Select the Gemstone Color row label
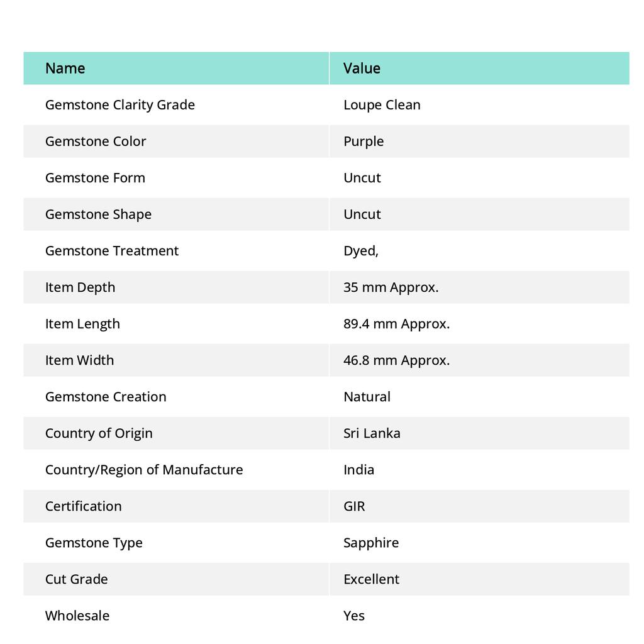Image resolution: width=644 pixels, height=644 pixels. (x=96, y=142)
